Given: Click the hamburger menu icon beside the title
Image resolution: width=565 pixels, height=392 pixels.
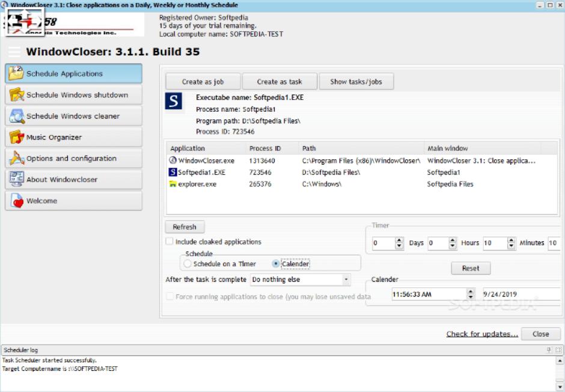Looking at the screenshot, I should (14, 52).
